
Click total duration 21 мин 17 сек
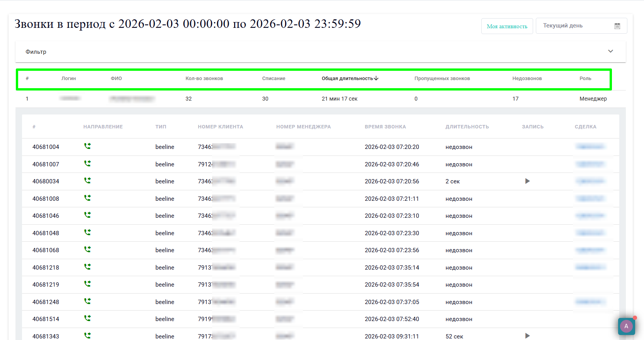click(340, 99)
